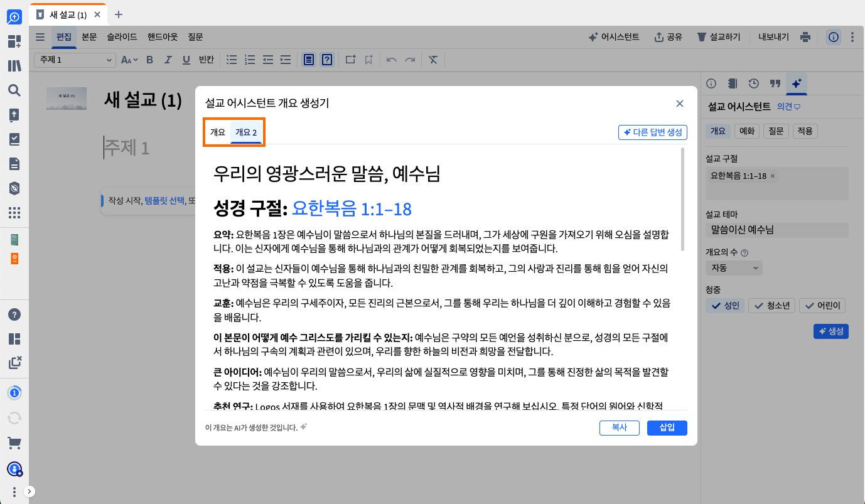Open the 의견 feedback link

coord(788,107)
